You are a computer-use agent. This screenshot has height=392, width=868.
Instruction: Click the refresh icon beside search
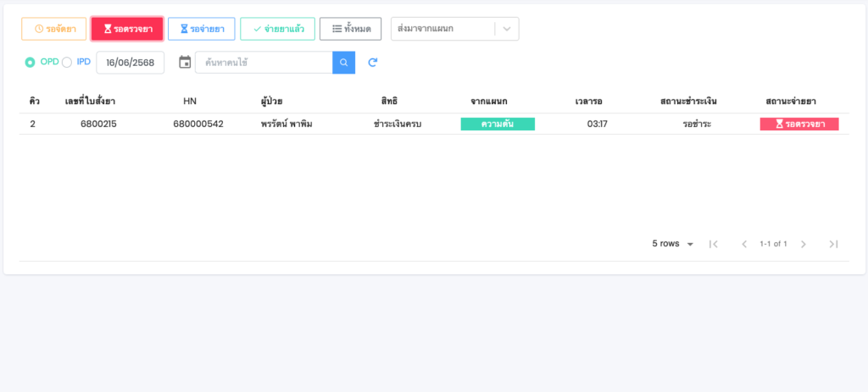pos(372,63)
